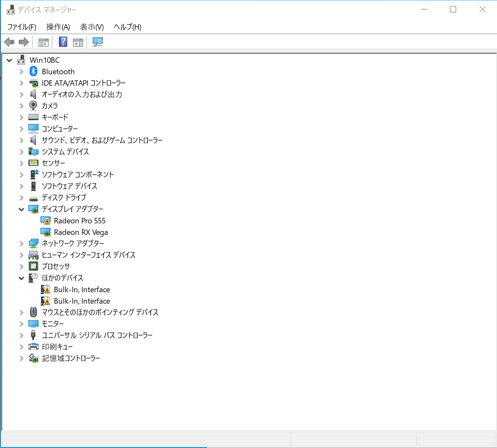
Task: Expand the キーボード category
Action: pyautogui.click(x=22, y=117)
